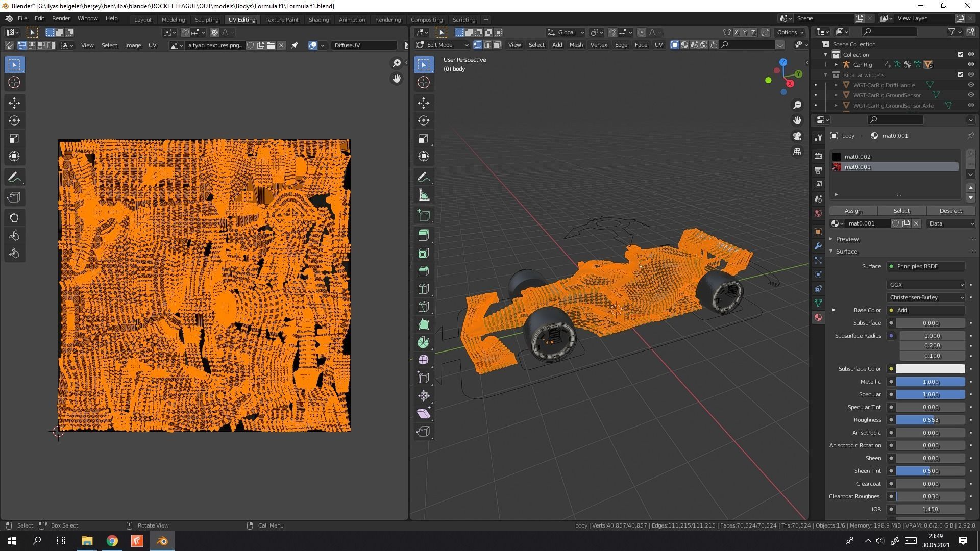The image size is (980, 551).
Task: Select the Spin tool
Action: click(423, 343)
